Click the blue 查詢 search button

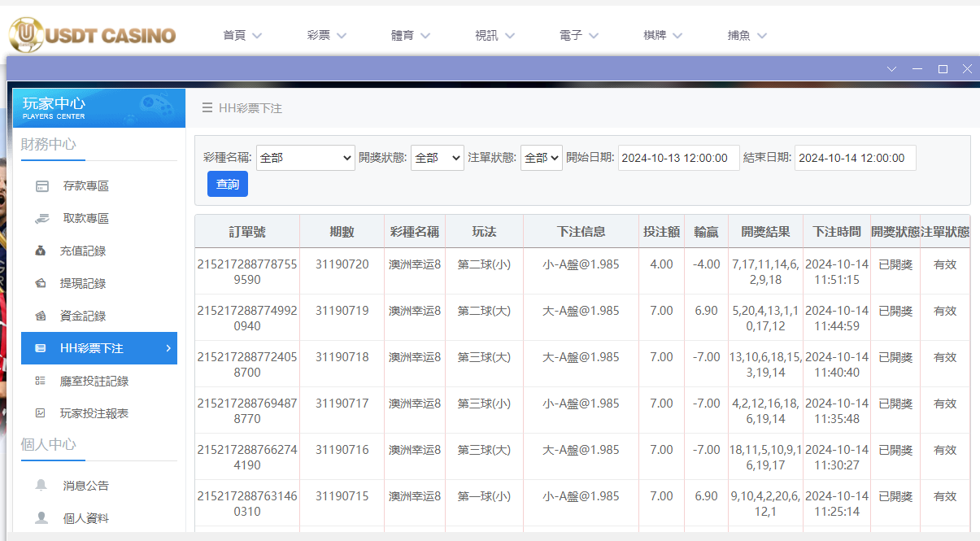click(227, 184)
